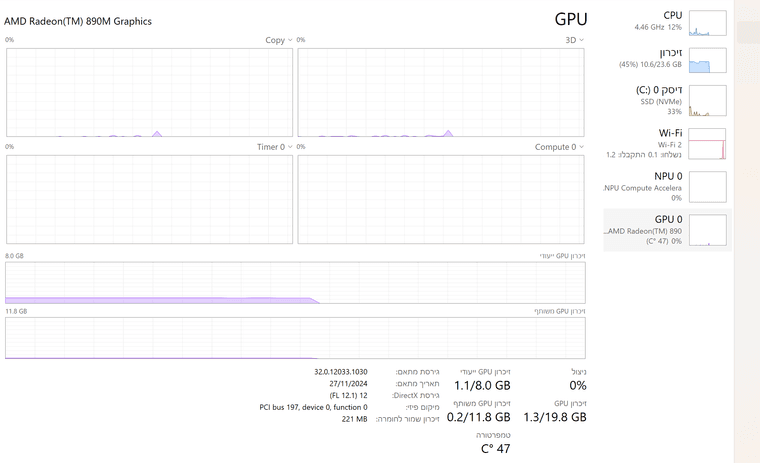Open the Timer 0 engine dropdown
This screenshot has width=760, height=463.
point(274,147)
